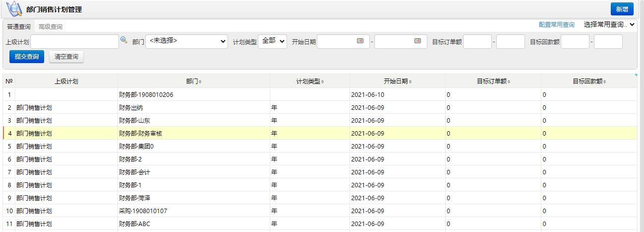Image resolution: width=644 pixels, height=232 pixels.
Task: Click the magnifier lookup icon beside 上级计划
Action: tap(123, 41)
